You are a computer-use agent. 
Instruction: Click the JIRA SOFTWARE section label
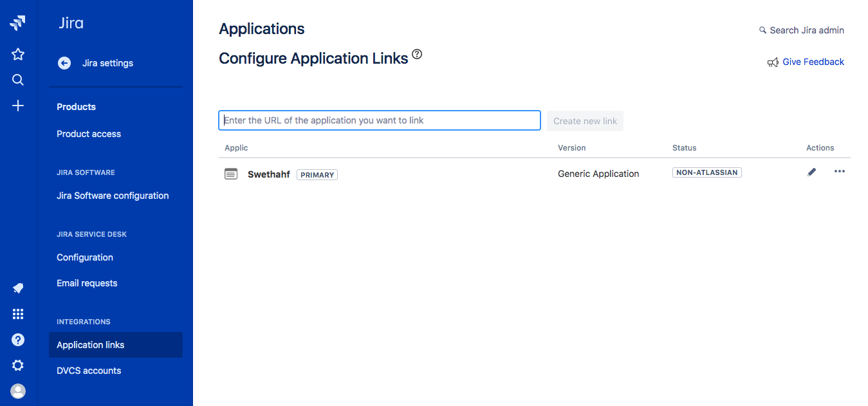click(x=86, y=172)
